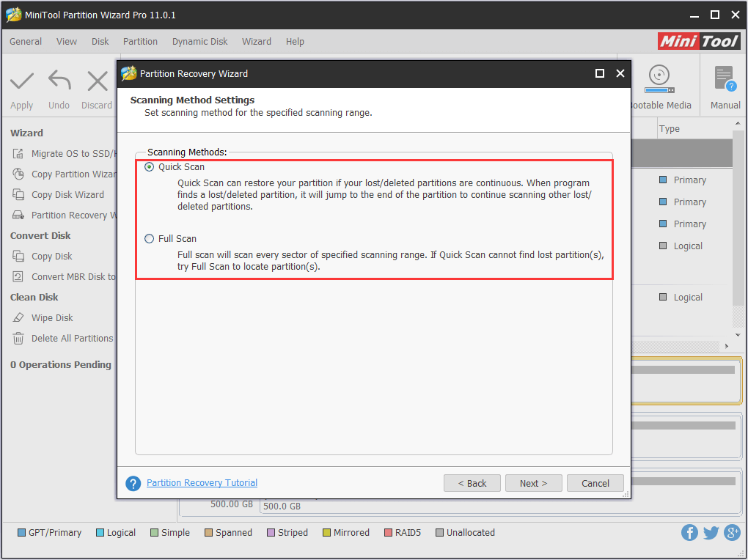This screenshot has width=748, height=560.
Task: Go back with the Back button
Action: pyautogui.click(x=472, y=483)
